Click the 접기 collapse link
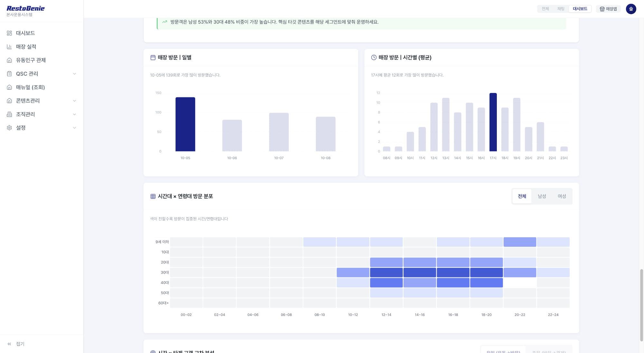This screenshot has width=644, height=353. (x=20, y=344)
